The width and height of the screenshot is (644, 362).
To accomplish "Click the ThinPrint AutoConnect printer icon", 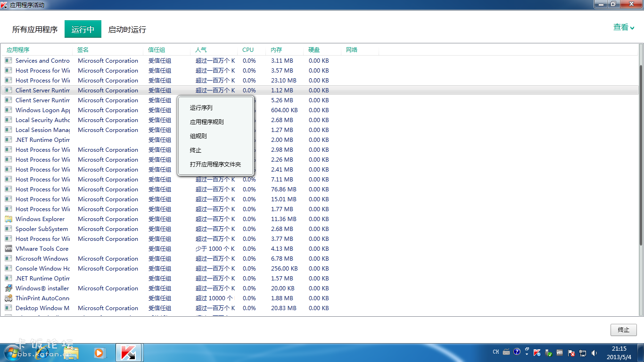I will (x=8, y=298).
